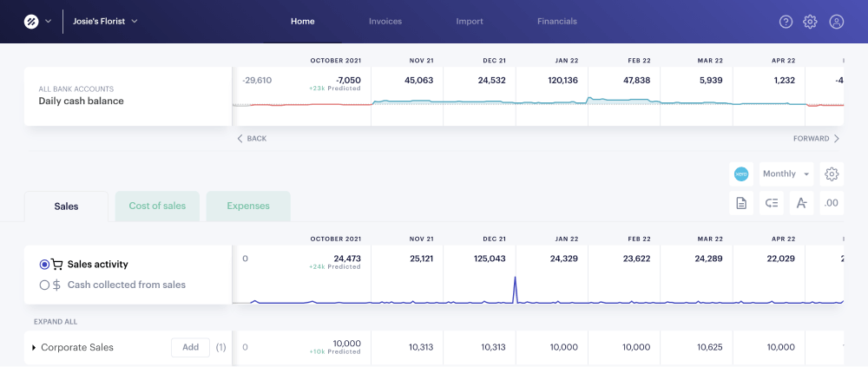868x367 pixels.
Task: Click the (1) count beside Corporate Sales
Action: [x=220, y=348]
